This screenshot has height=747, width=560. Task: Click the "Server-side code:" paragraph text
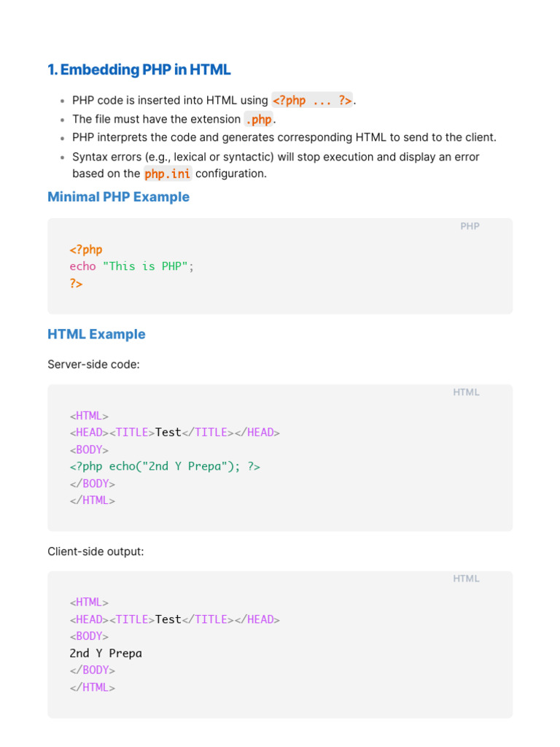tap(93, 364)
